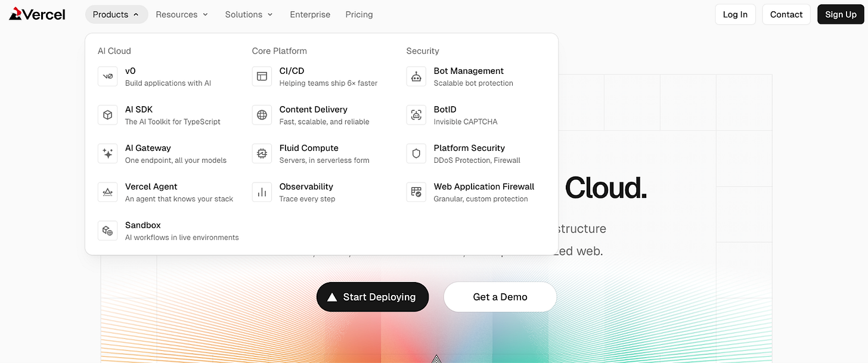The image size is (868, 363).
Task: Click the Get a Demo button
Action: pos(500,297)
